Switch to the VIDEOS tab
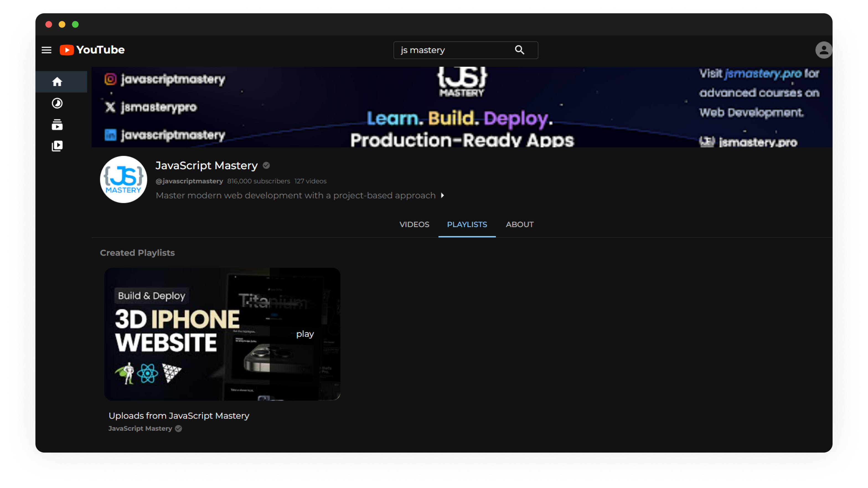The height and width of the screenshot is (488, 868). pyautogui.click(x=414, y=225)
